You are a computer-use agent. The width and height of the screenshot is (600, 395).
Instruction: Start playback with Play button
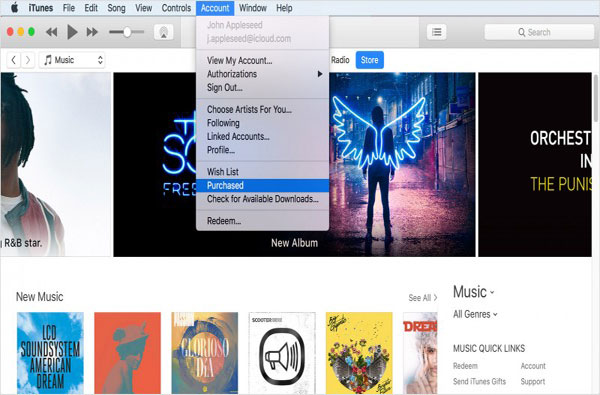pos(72,32)
